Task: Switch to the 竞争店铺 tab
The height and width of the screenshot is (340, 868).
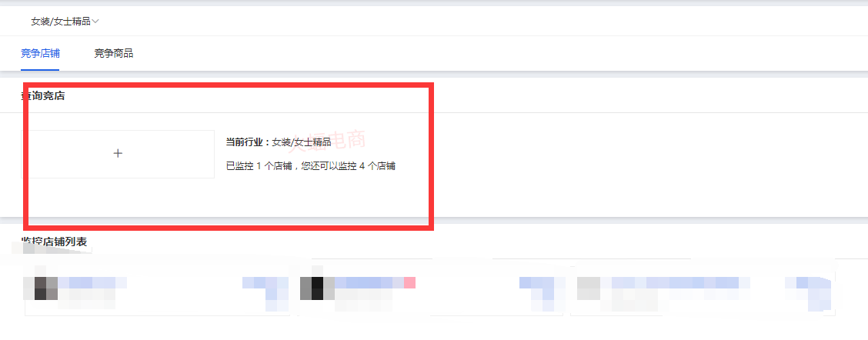Action: (x=41, y=54)
